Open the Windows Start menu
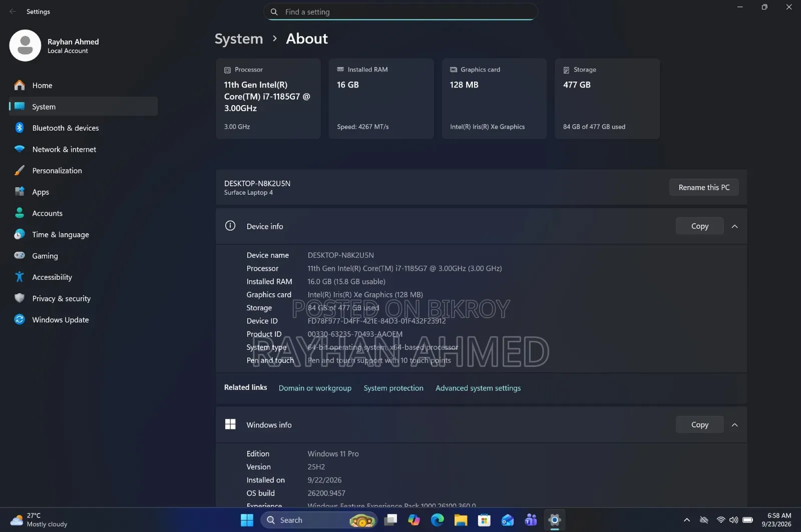The image size is (801, 532). coord(247,520)
